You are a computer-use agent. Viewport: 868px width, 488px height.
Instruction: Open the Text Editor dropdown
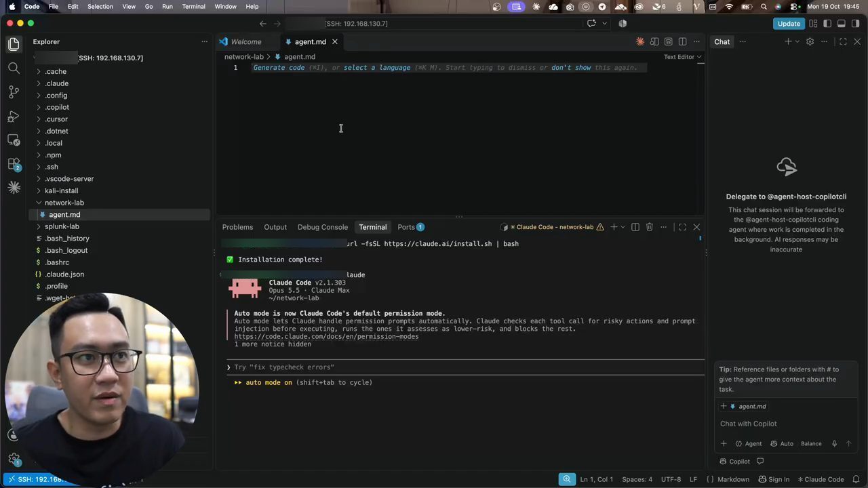tap(682, 57)
